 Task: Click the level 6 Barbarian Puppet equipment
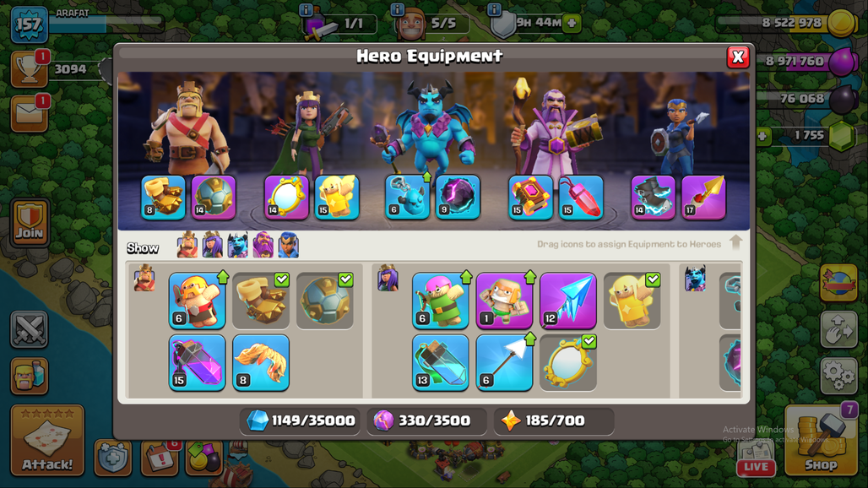pos(197,301)
